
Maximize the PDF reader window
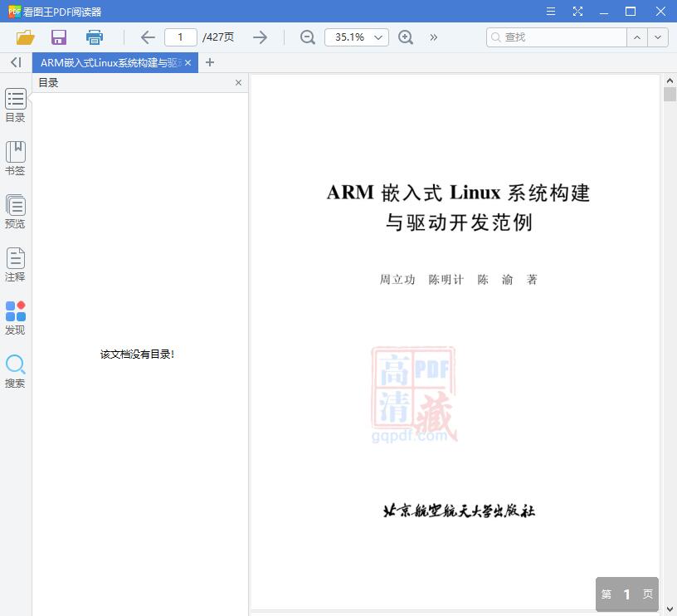tap(631, 12)
